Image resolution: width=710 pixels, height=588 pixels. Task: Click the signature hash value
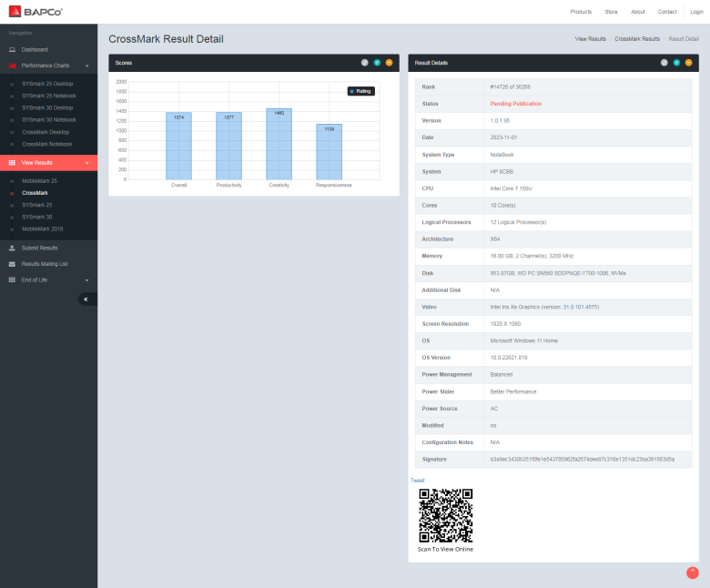[x=583, y=460]
